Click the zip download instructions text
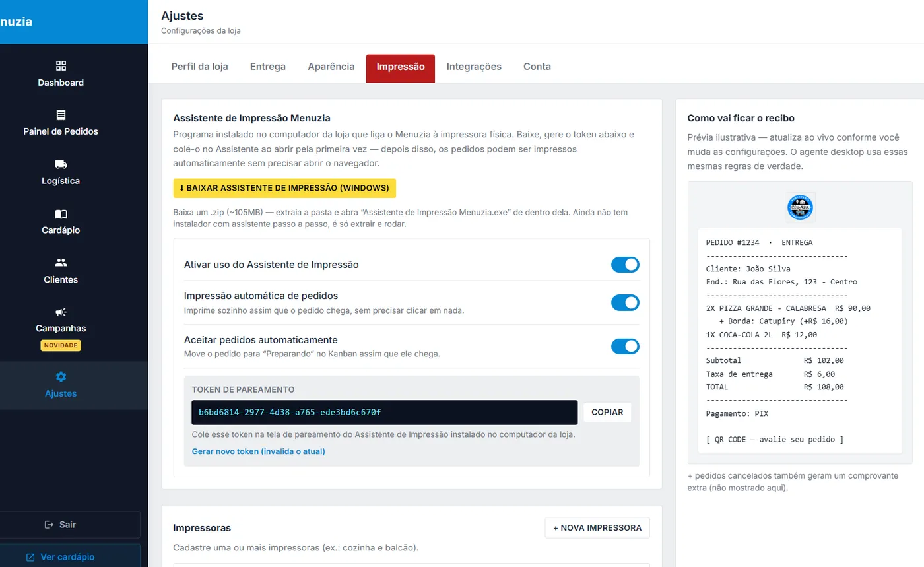The width and height of the screenshot is (924, 567). 401,218
